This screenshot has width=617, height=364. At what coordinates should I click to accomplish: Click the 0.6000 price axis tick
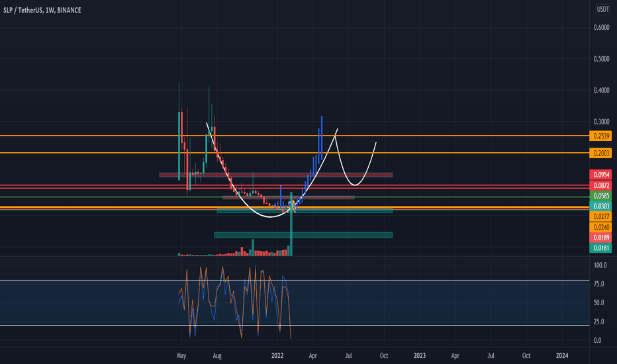[x=601, y=28]
